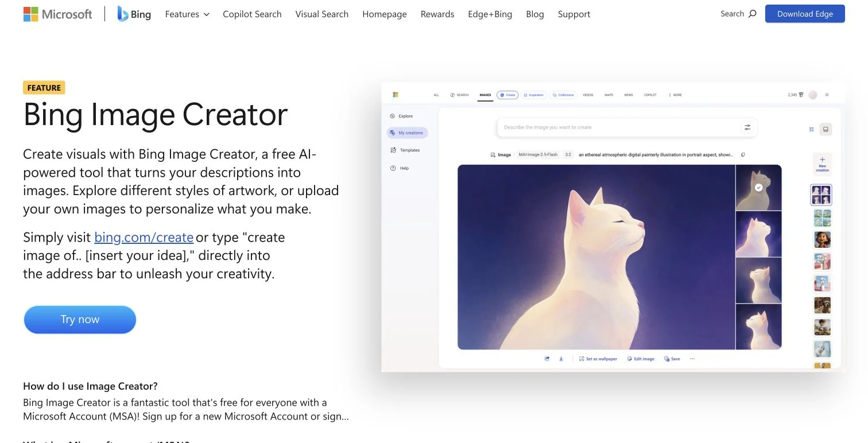Screen dimensions: 868x443
Task: Click the Bing logo in the header
Action: coord(134,14)
